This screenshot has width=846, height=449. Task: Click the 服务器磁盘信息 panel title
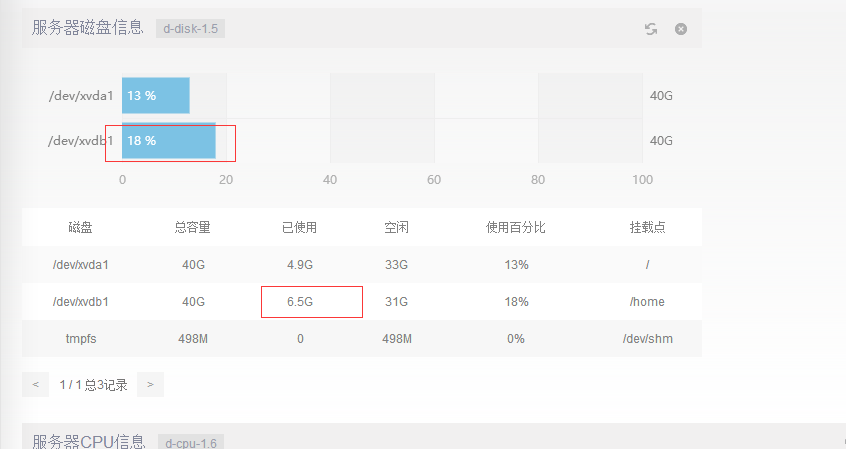coord(88,28)
